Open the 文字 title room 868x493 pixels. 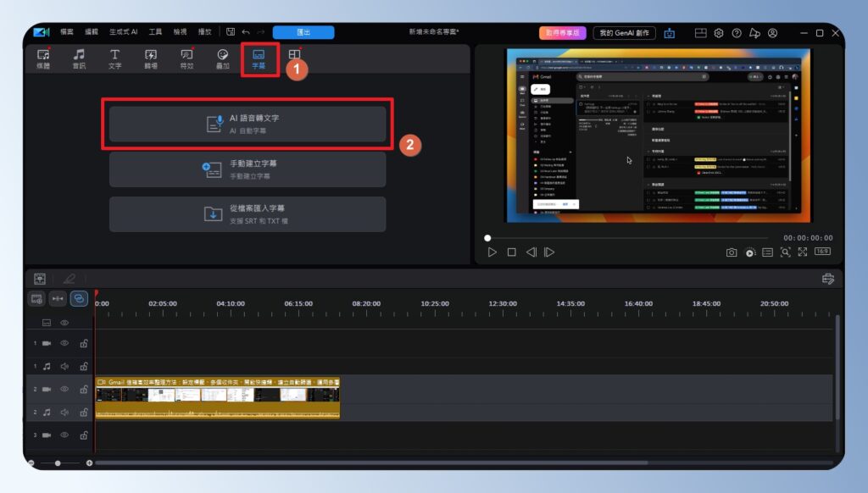click(x=114, y=58)
